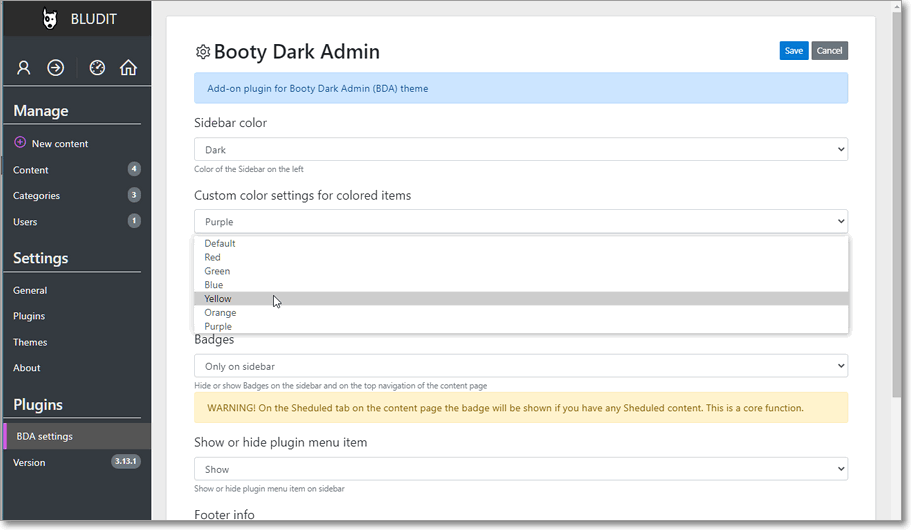Click the gear icon next to Booty Dark Admin
The image size is (911, 530).
202,52
